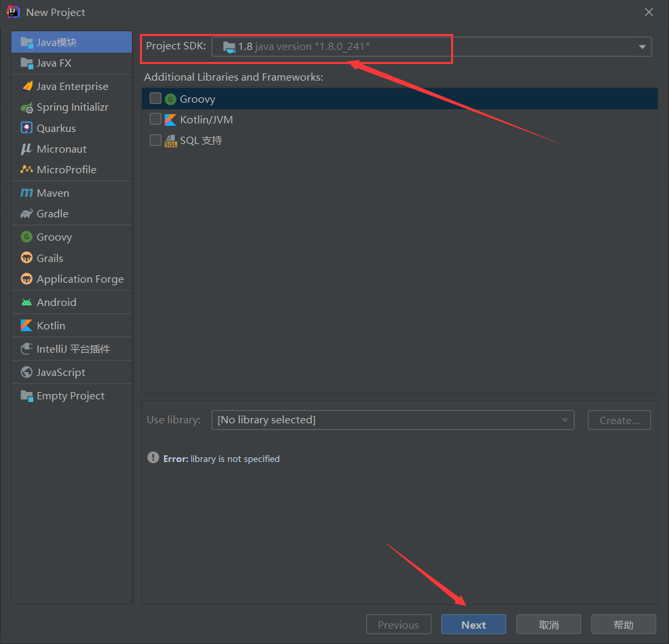
Task: Click the Empty Project folder icon
Action: (x=27, y=395)
